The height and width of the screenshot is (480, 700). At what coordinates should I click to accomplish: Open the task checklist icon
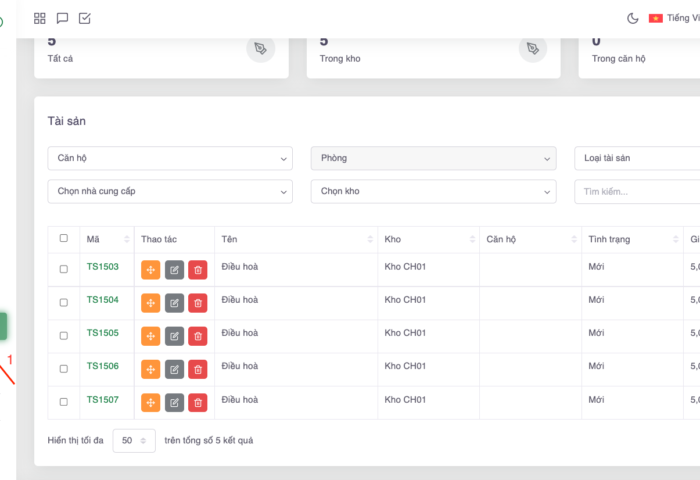[x=85, y=18]
